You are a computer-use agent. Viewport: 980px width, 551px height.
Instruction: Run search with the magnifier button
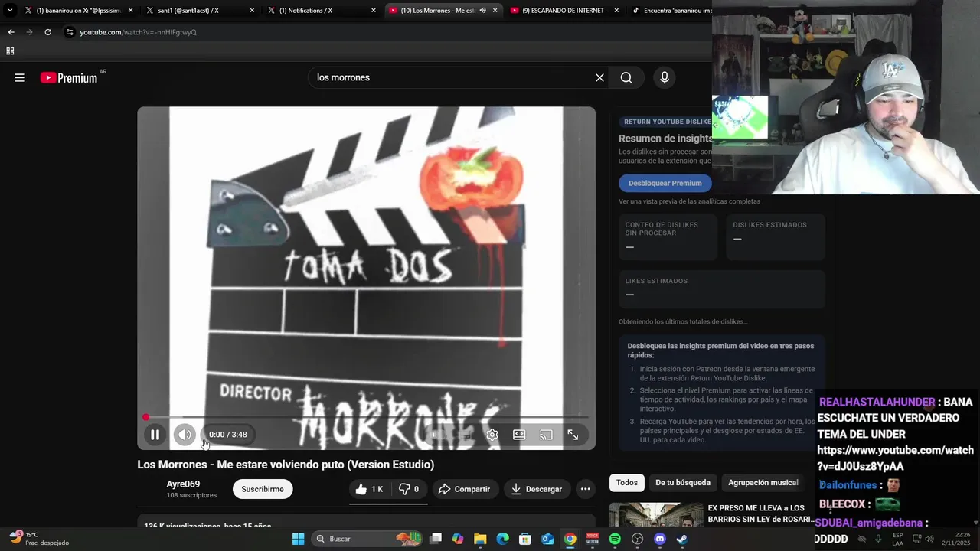pyautogui.click(x=626, y=77)
